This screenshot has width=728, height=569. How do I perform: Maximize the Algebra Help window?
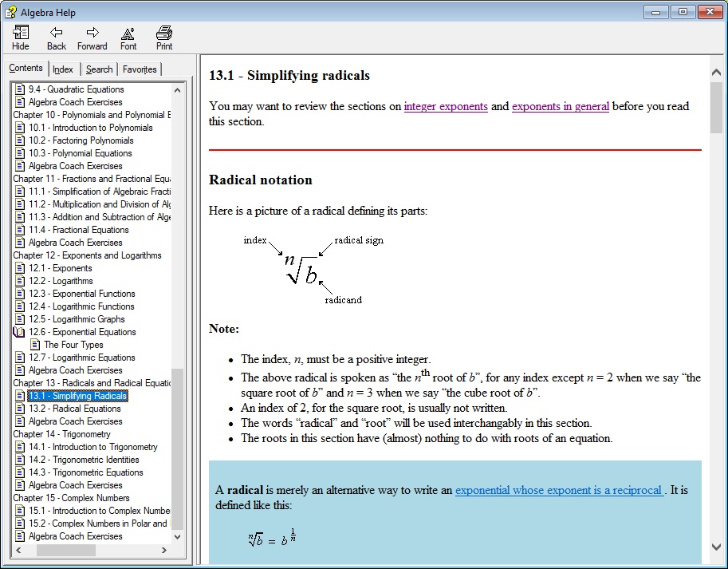[683, 12]
